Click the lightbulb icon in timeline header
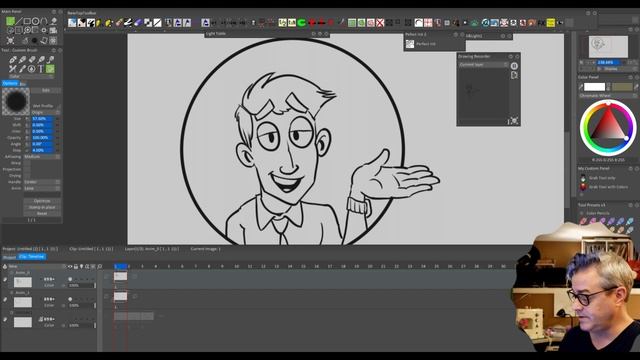640x360 pixels. tap(81, 267)
